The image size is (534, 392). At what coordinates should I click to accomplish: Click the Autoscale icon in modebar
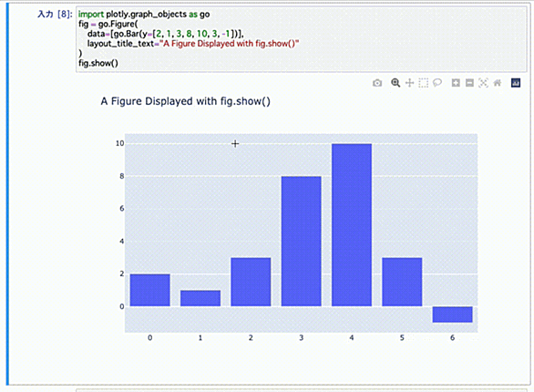pyautogui.click(x=483, y=83)
